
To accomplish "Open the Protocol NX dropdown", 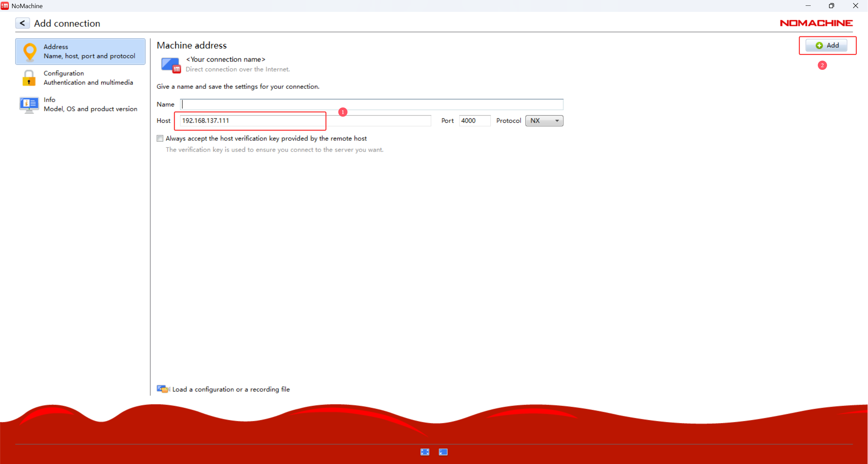I will [x=544, y=121].
